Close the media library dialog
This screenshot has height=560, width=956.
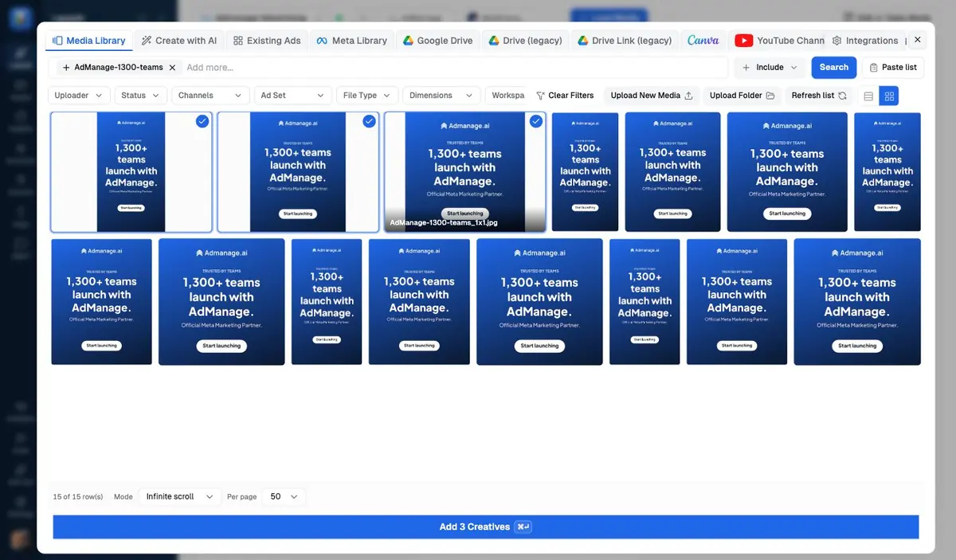[918, 40]
